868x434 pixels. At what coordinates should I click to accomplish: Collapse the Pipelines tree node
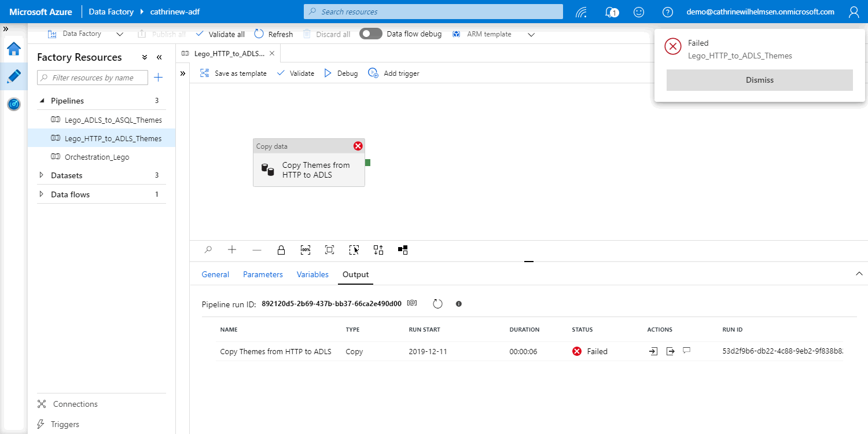(42, 101)
